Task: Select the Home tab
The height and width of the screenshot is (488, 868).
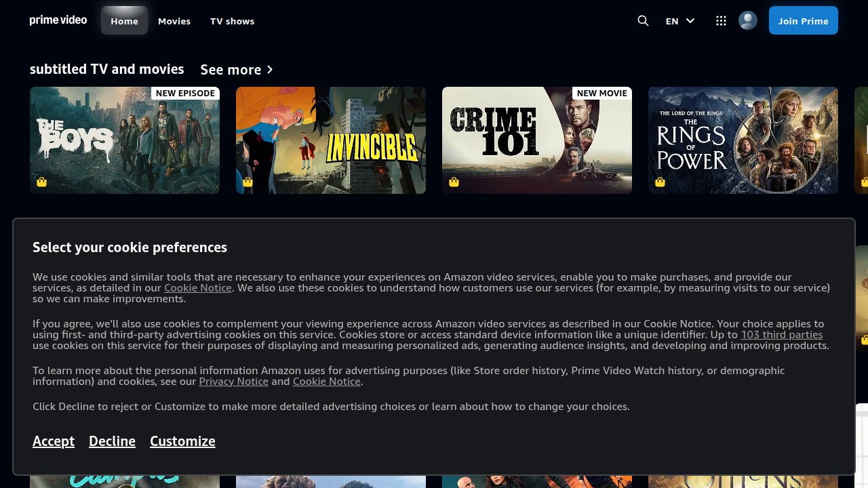Action: [124, 21]
